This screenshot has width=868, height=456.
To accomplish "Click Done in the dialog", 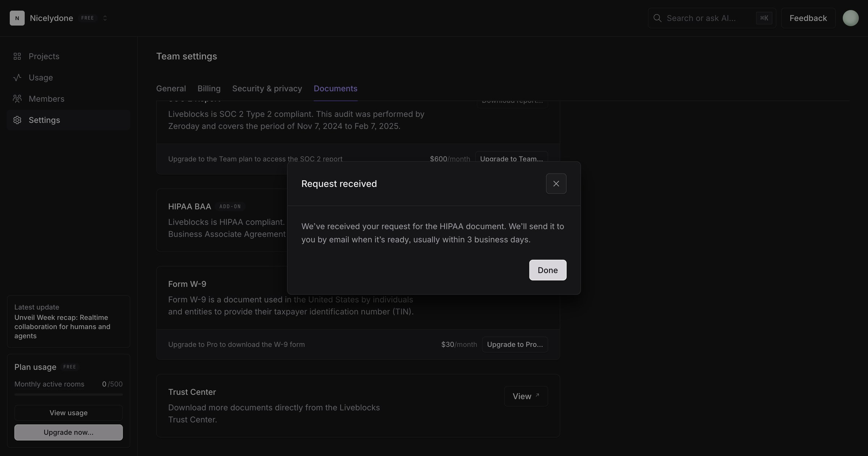I will [548, 270].
